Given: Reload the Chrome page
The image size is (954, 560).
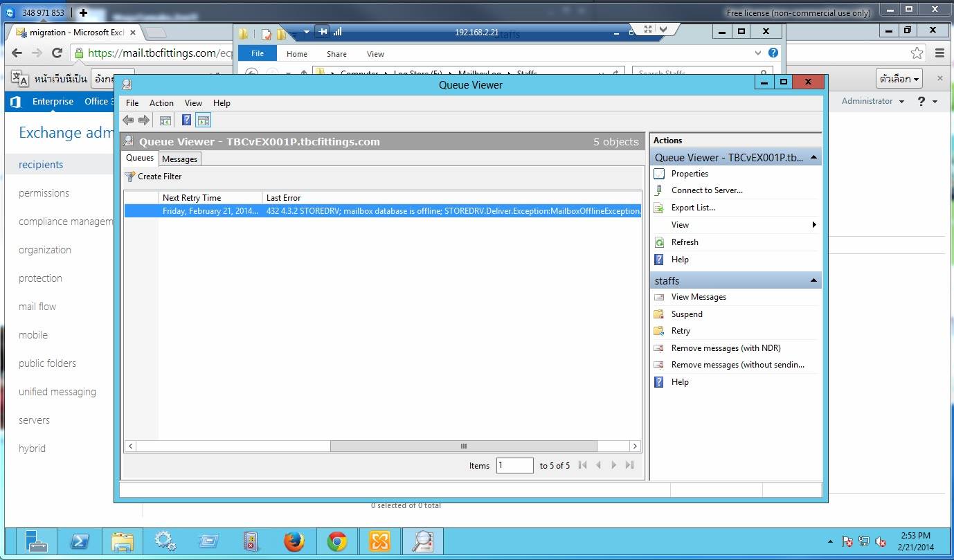Looking at the screenshot, I should [x=57, y=53].
